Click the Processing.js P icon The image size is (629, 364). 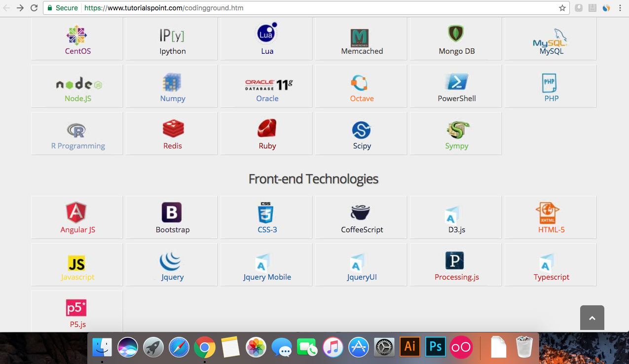(454, 260)
